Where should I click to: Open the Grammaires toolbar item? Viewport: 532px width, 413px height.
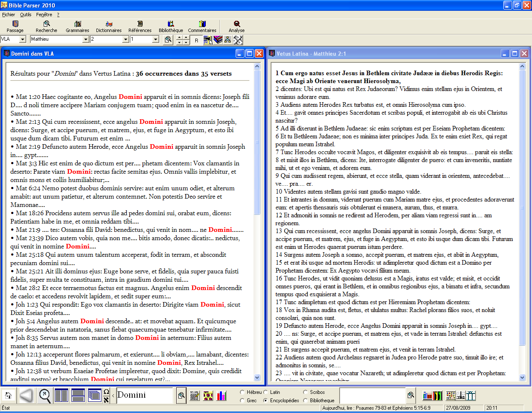click(x=77, y=27)
